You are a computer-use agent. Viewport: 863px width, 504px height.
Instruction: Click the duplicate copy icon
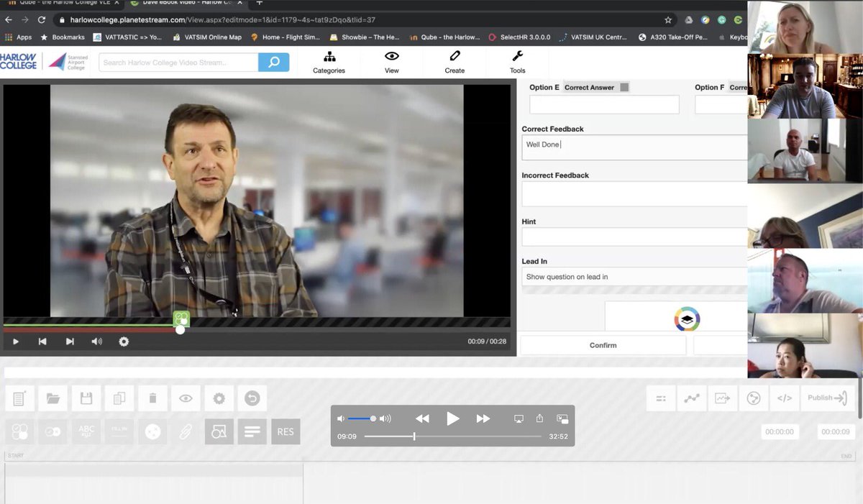point(119,398)
